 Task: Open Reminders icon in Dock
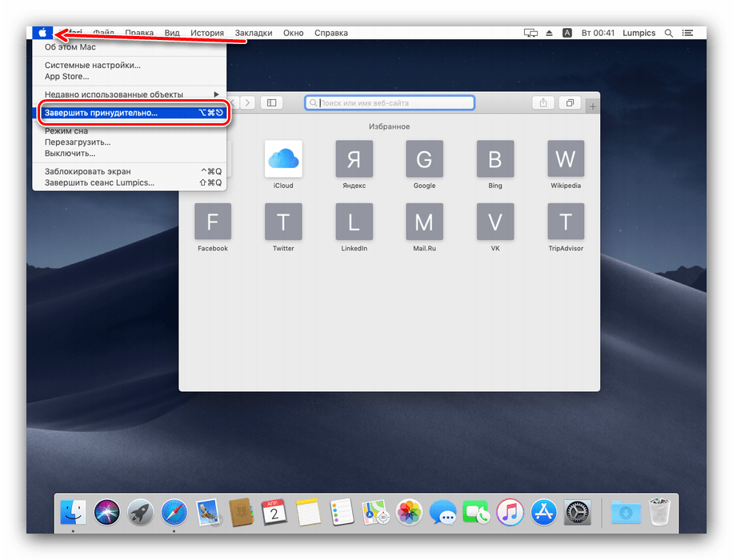(x=342, y=512)
